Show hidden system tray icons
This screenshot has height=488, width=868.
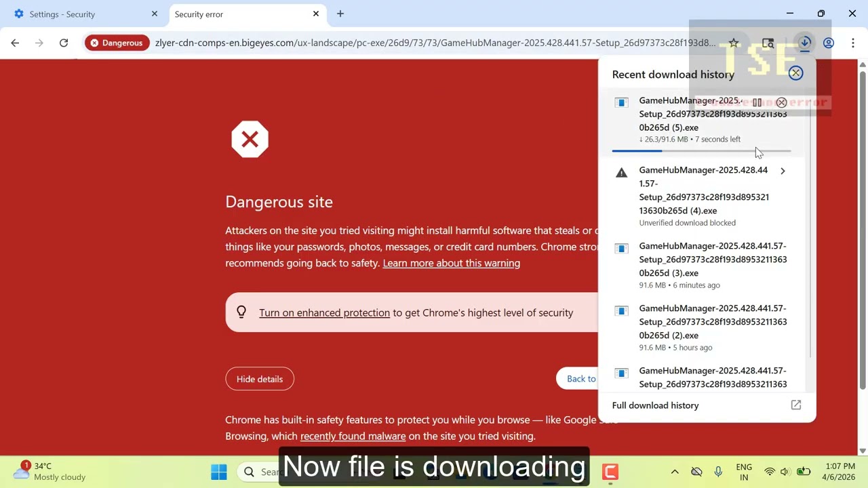tap(675, 472)
